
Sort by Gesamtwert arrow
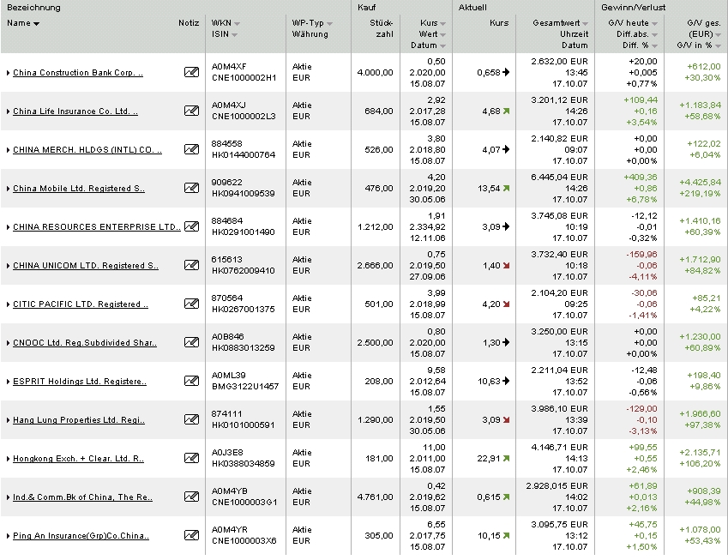coord(585,24)
